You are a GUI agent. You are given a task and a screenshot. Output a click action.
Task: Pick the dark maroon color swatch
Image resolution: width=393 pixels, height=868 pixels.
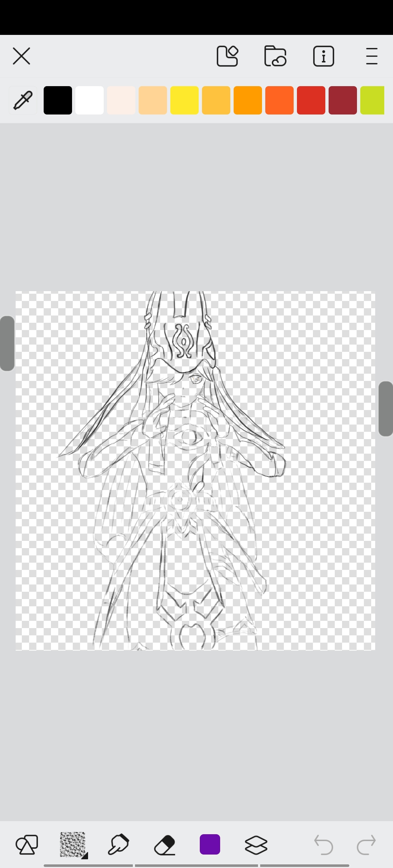tap(343, 100)
